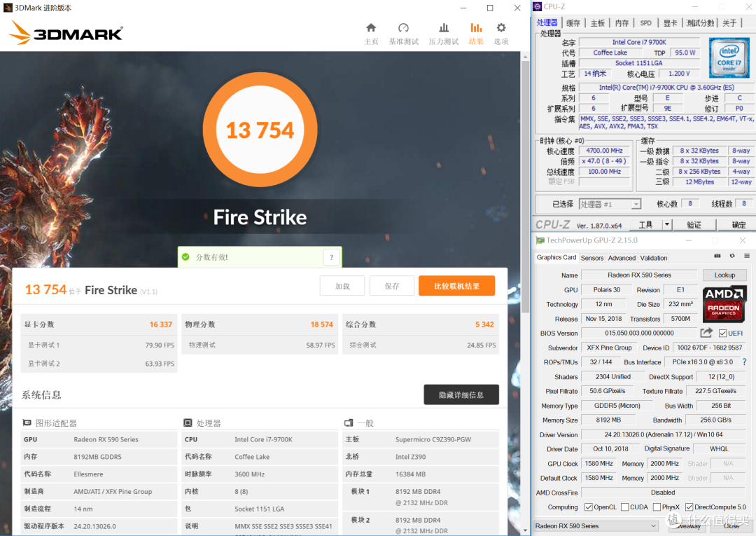Switch to the CPU-Z memory (内存) tab
This screenshot has width=756, height=536.
(622, 22)
